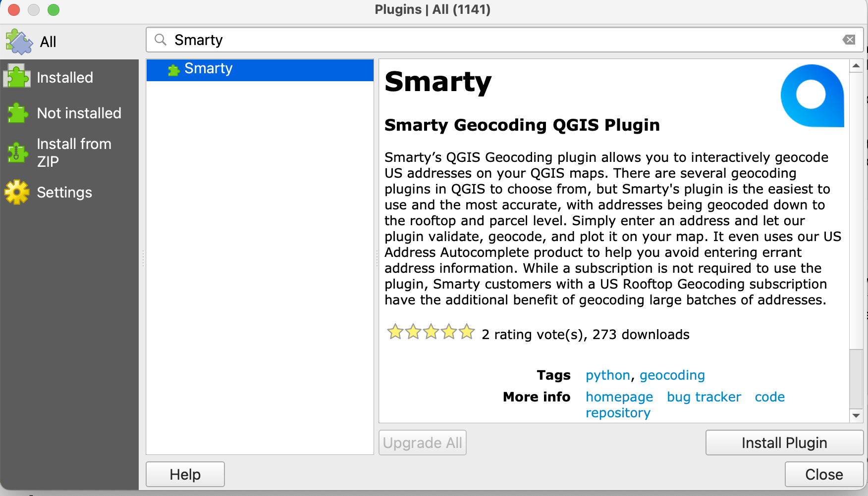Click the Smarty blue logo image
This screenshot has height=496, width=868.
click(x=812, y=95)
